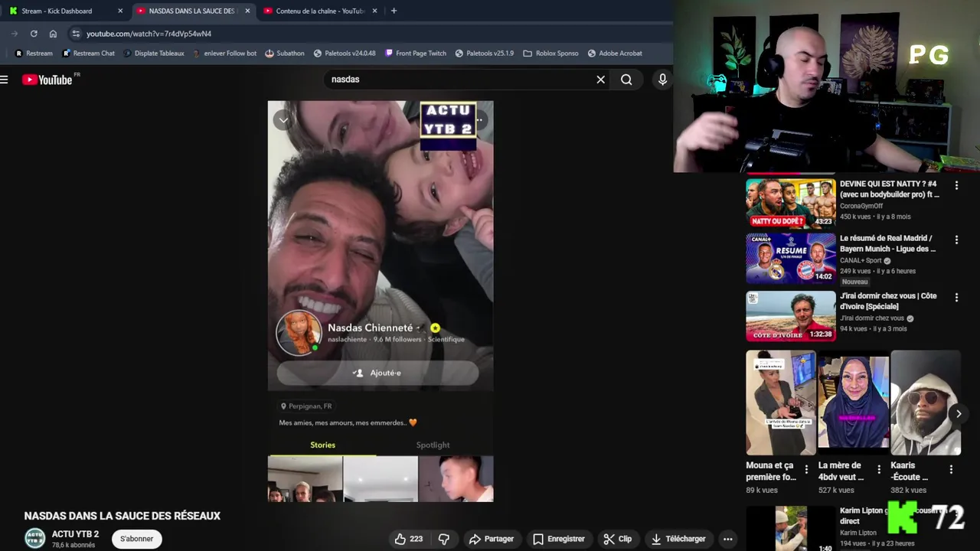Image resolution: width=980 pixels, height=551 pixels.
Task: Like the video with thumbs up
Action: [x=409, y=539]
